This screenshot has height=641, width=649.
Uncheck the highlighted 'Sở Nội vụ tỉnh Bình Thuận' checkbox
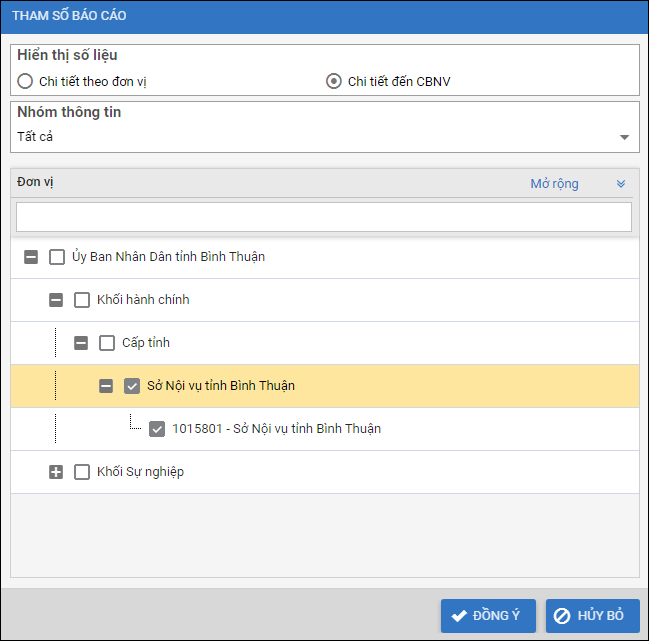[x=132, y=386]
